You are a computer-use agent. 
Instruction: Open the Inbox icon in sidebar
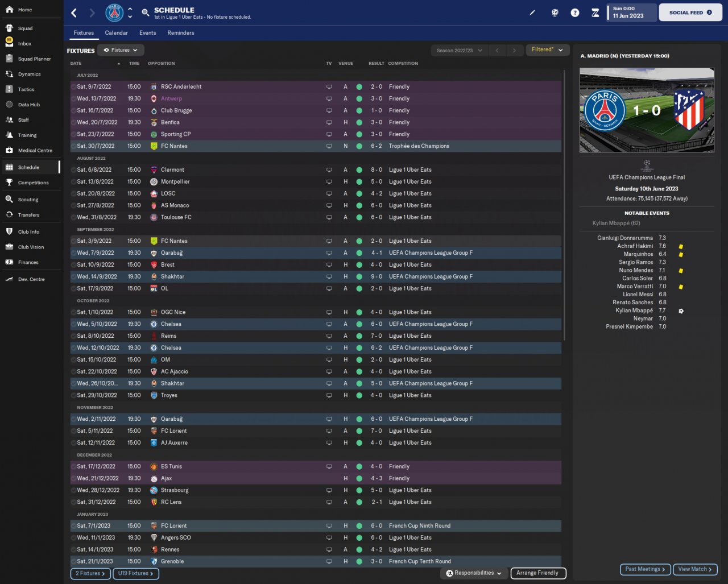pos(9,43)
